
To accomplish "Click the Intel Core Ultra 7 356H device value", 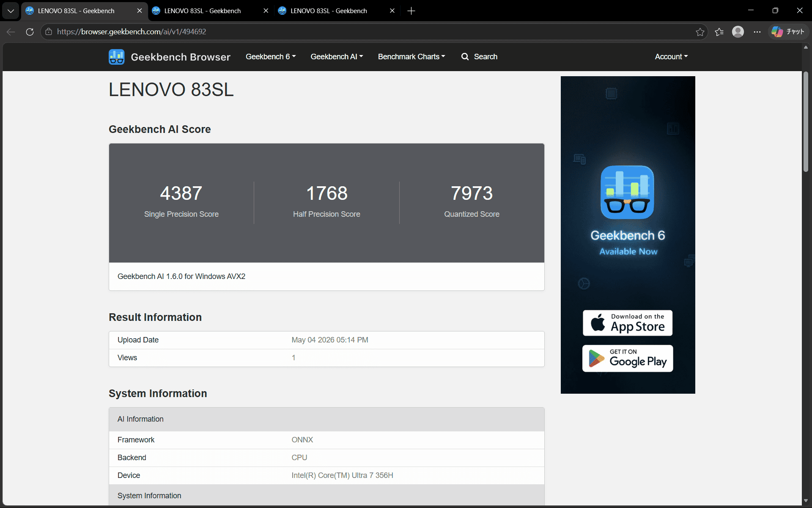I will tap(342, 475).
